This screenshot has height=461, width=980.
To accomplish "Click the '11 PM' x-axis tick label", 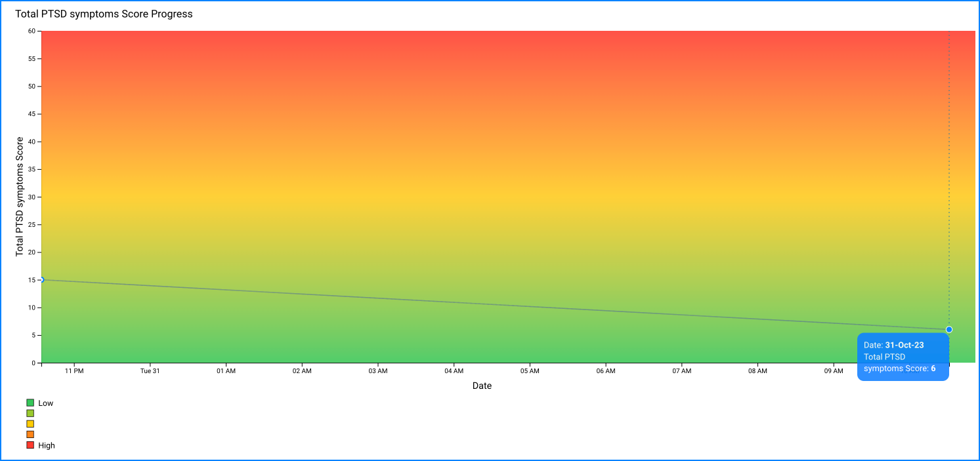I will (74, 371).
